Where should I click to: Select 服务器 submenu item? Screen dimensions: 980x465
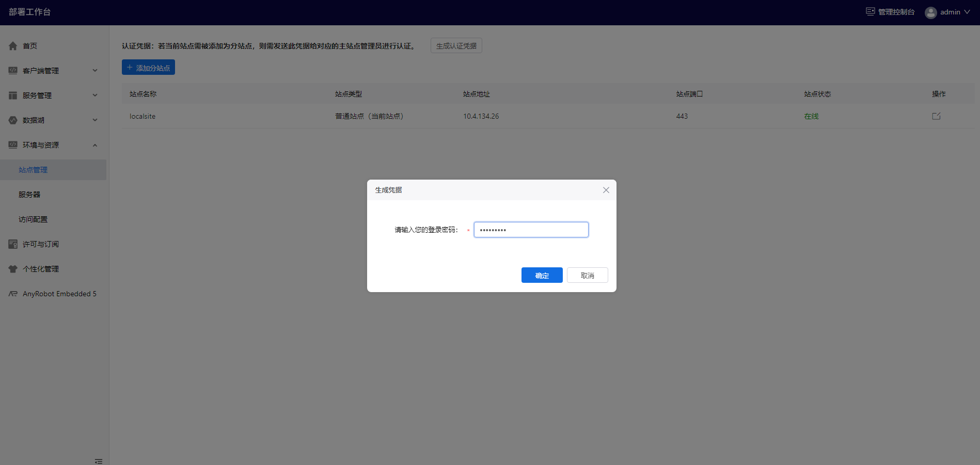[x=29, y=195]
